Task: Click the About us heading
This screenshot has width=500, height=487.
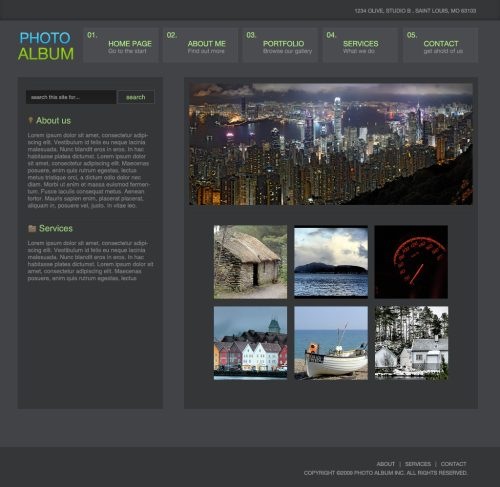Action: click(53, 120)
